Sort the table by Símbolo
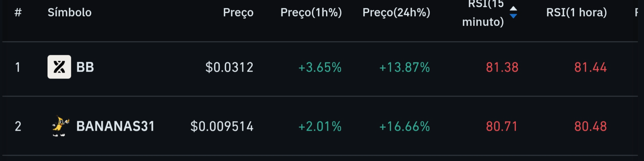 [x=70, y=13]
